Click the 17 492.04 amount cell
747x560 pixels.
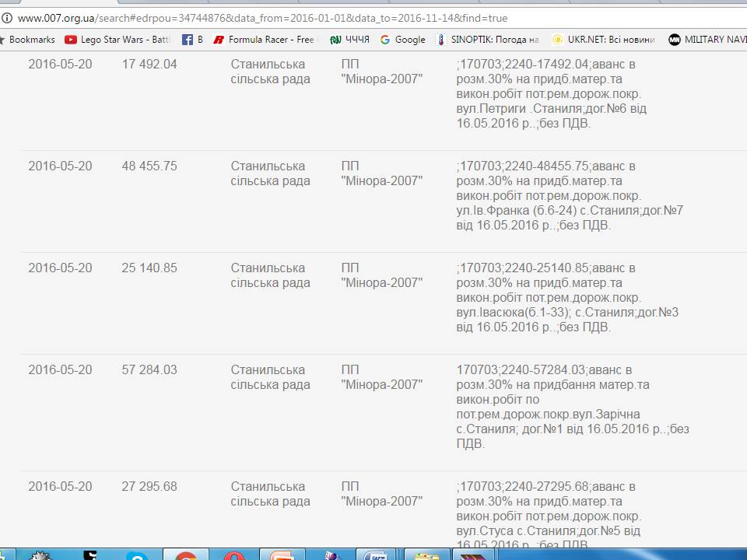(x=149, y=64)
